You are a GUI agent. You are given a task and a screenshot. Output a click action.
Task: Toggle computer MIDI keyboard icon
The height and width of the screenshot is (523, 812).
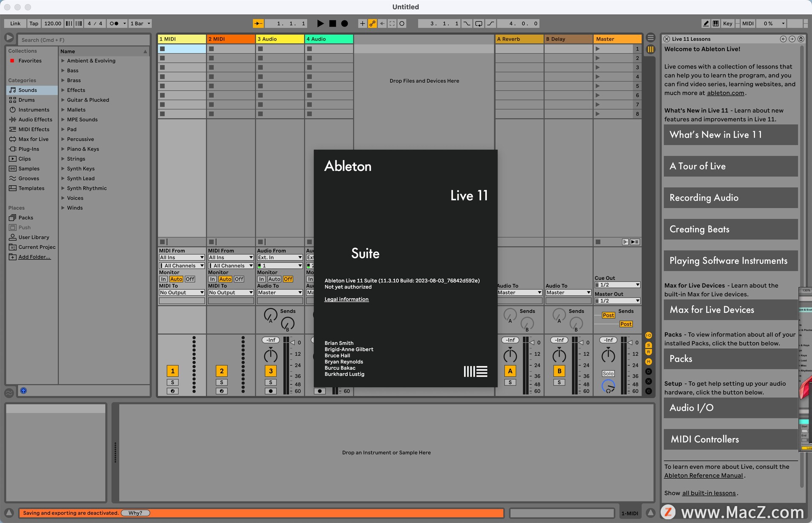click(716, 24)
